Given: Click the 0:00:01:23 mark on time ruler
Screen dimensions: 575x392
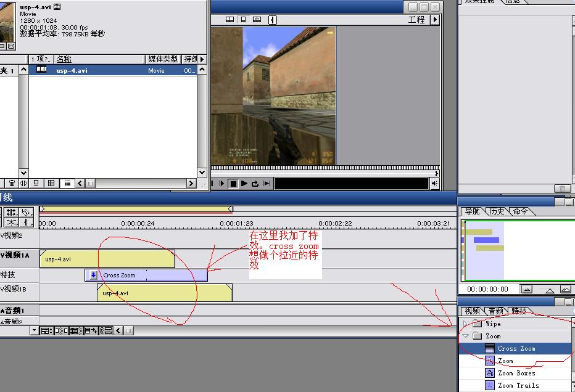Looking at the screenshot, I should point(236,223).
